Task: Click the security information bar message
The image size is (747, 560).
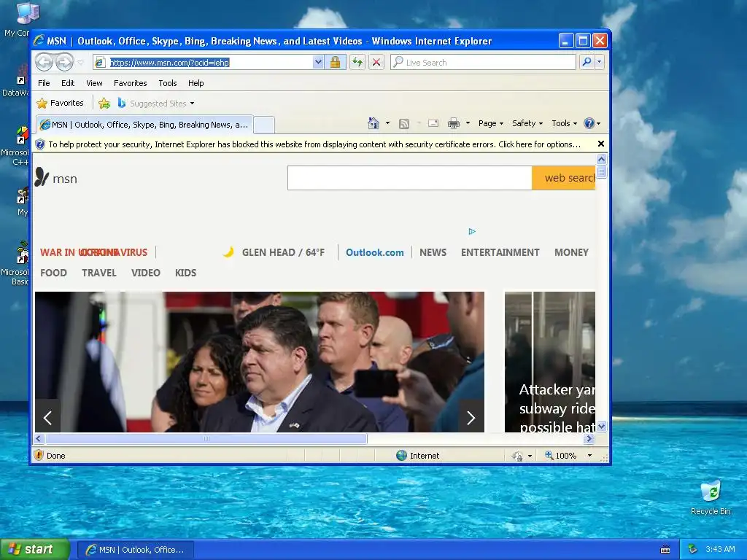Action: (x=314, y=144)
